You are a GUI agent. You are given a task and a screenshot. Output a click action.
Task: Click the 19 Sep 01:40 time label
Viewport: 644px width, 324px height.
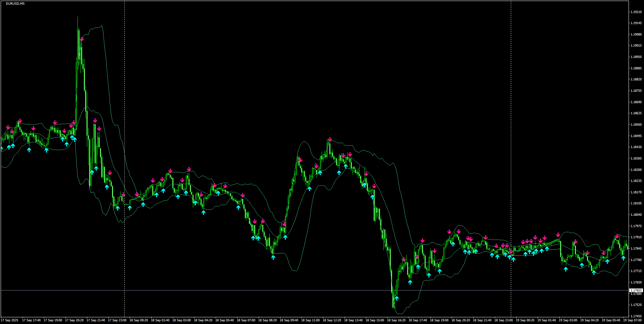coord(546,320)
